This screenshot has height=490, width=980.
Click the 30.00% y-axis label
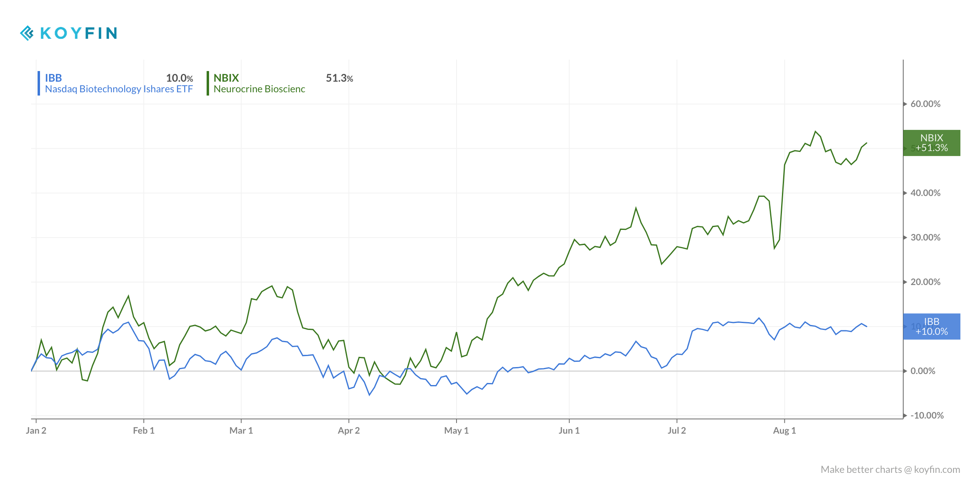tap(925, 238)
